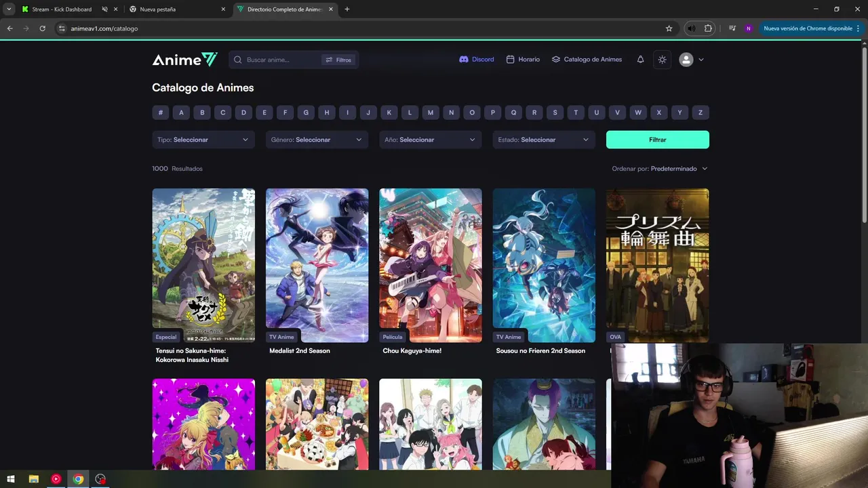
Task: Toggle the light/dark theme sun button
Action: [662, 60]
